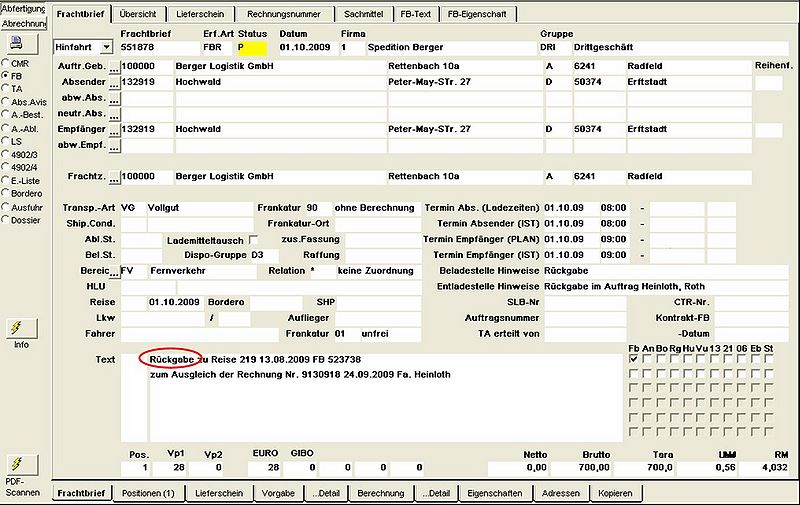Click the Lkw input field
Image resolution: width=800 pixels, height=505 pixels.
(x=162, y=318)
